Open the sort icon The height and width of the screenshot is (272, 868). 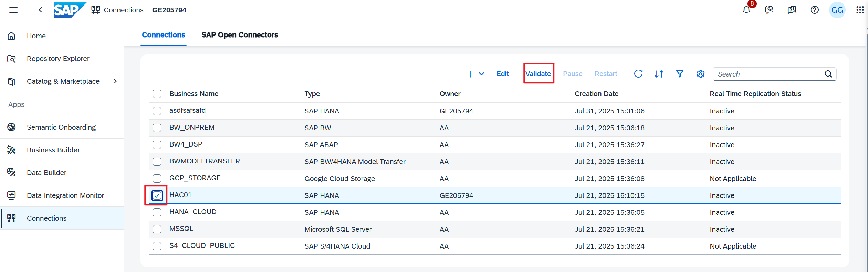coord(659,74)
